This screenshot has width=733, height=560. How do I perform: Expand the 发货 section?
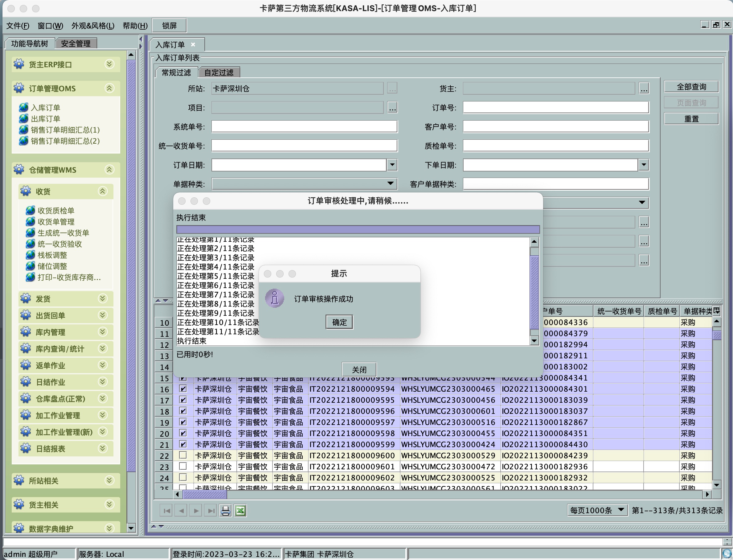coord(103,298)
